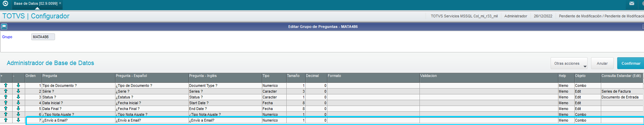Click the Pregunta - Español column header

click(151, 78)
